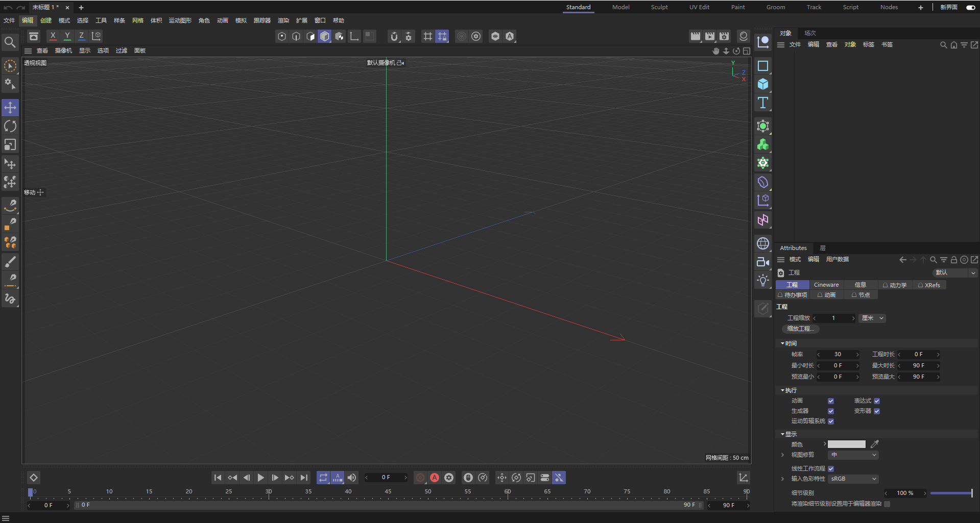Add a Light object
This screenshot has width=980, height=523.
pos(763,280)
